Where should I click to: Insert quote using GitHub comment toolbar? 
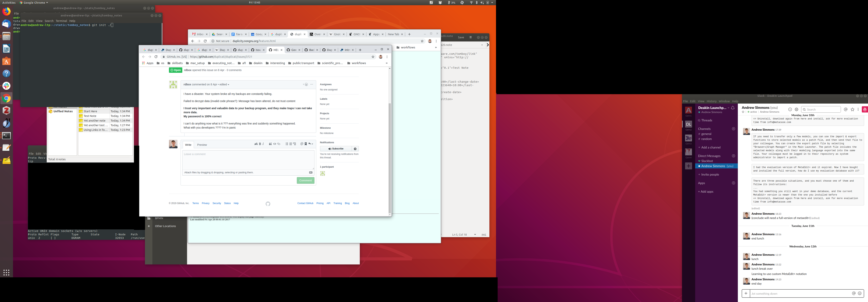pos(270,144)
